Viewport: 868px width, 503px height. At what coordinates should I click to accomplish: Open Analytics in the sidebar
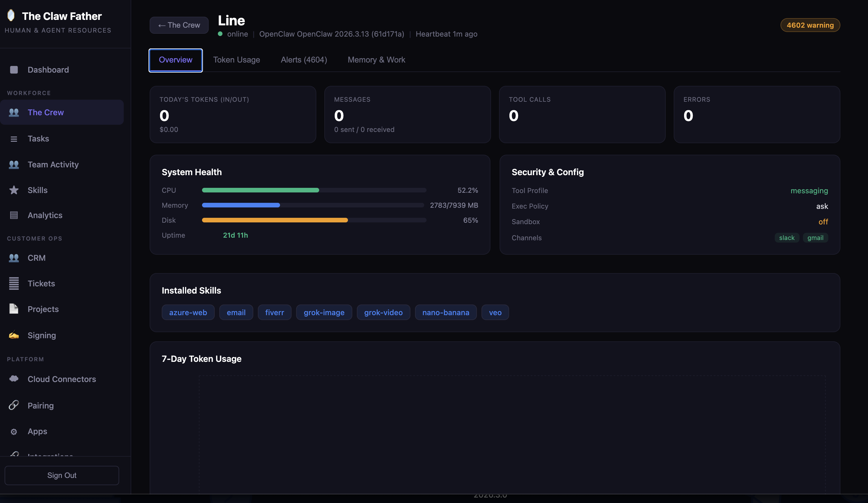(45, 215)
